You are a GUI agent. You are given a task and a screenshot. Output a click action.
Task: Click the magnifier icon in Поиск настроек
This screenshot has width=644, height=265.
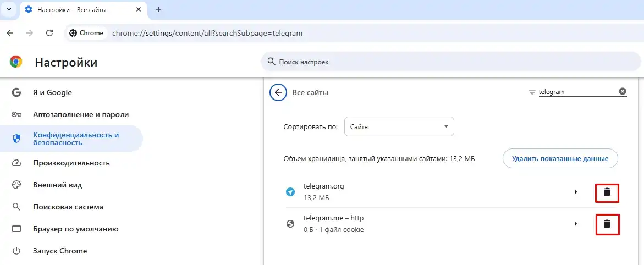(x=271, y=62)
